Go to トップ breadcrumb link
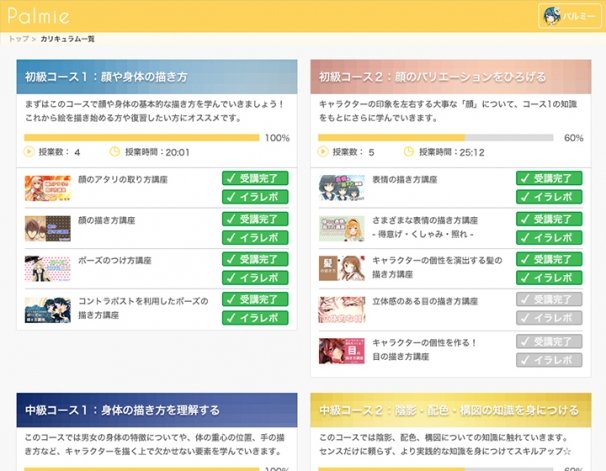The height and width of the screenshot is (471, 606). point(19,39)
